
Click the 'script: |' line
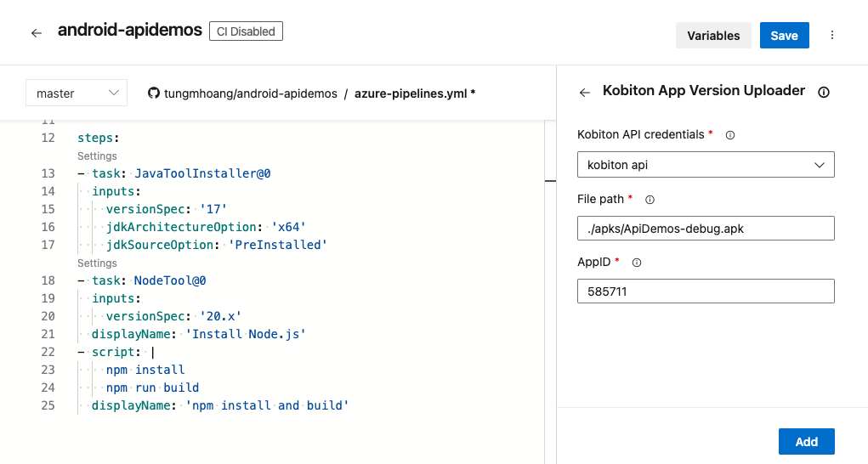pyautogui.click(x=116, y=352)
